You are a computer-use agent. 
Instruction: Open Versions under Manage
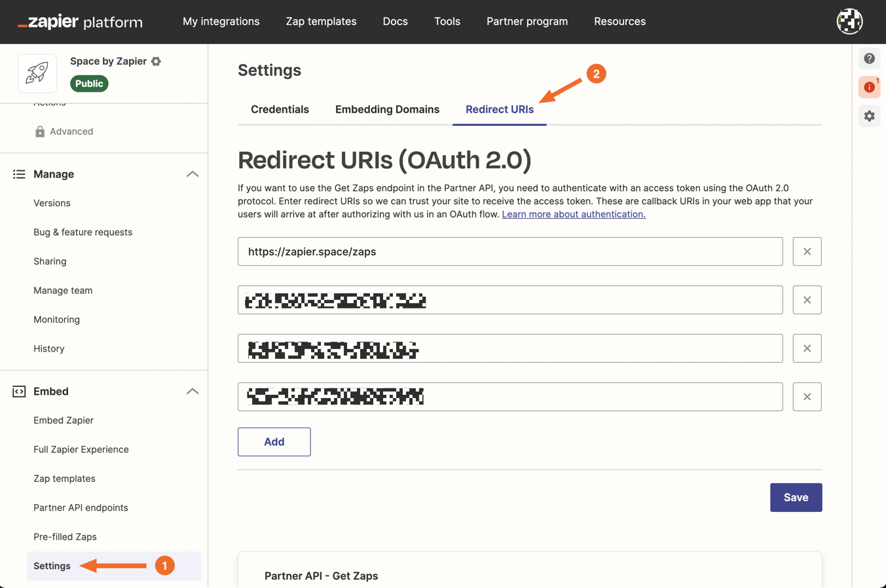click(52, 203)
